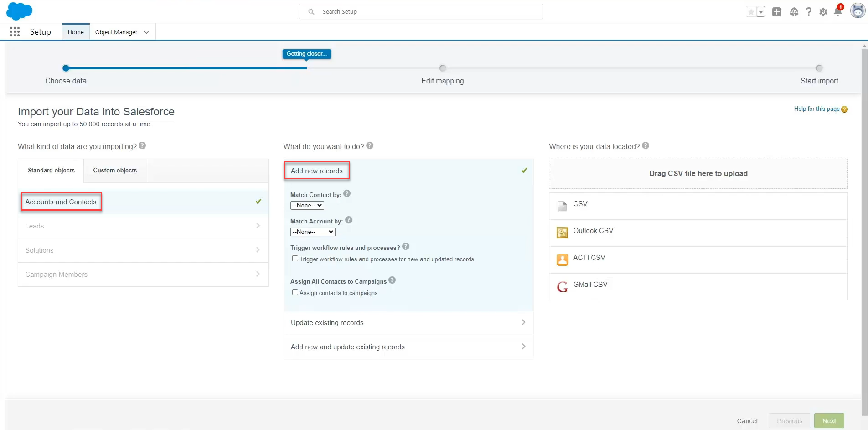
Task: Click the Edit mapping step marker
Action: point(443,68)
